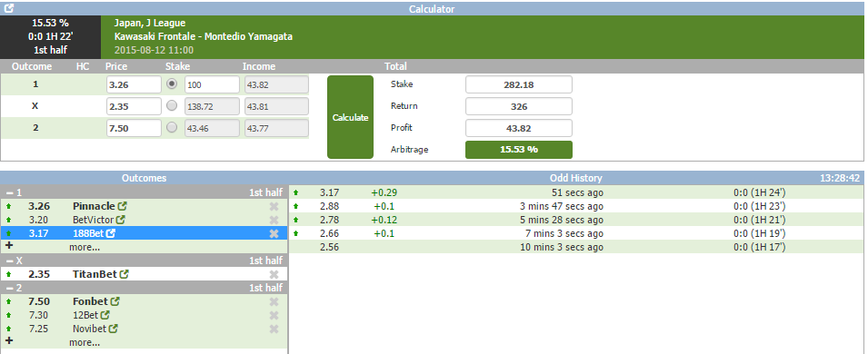Select the Fonbet bookmaker row
The height and width of the screenshot is (354, 868).
(144, 301)
